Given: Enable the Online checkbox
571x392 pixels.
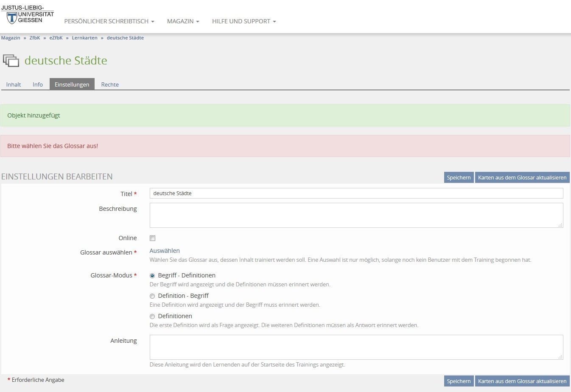Looking at the screenshot, I should [153, 238].
